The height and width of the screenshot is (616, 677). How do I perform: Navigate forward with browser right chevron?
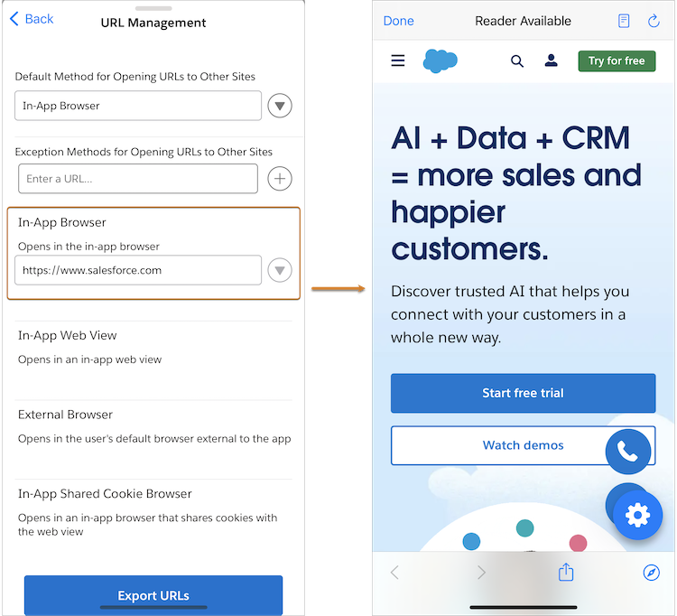481,573
